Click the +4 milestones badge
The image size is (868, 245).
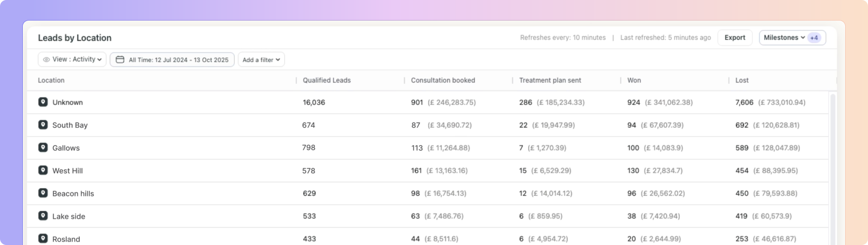click(814, 38)
